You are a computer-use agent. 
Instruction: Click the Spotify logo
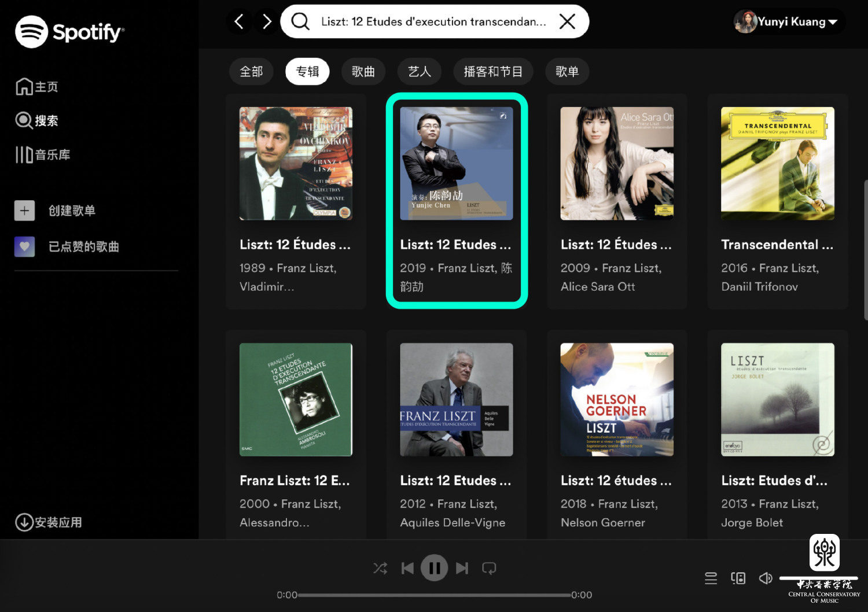[69, 32]
